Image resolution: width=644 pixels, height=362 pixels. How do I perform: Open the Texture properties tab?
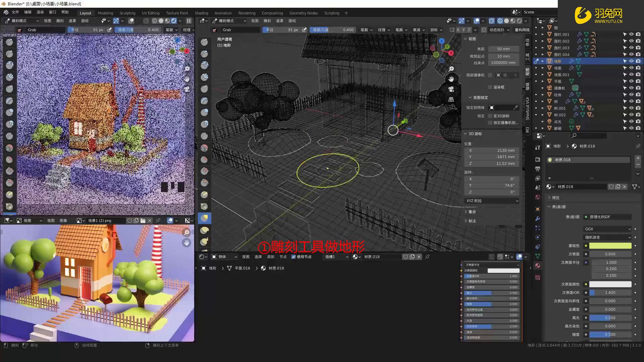coord(538,278)
